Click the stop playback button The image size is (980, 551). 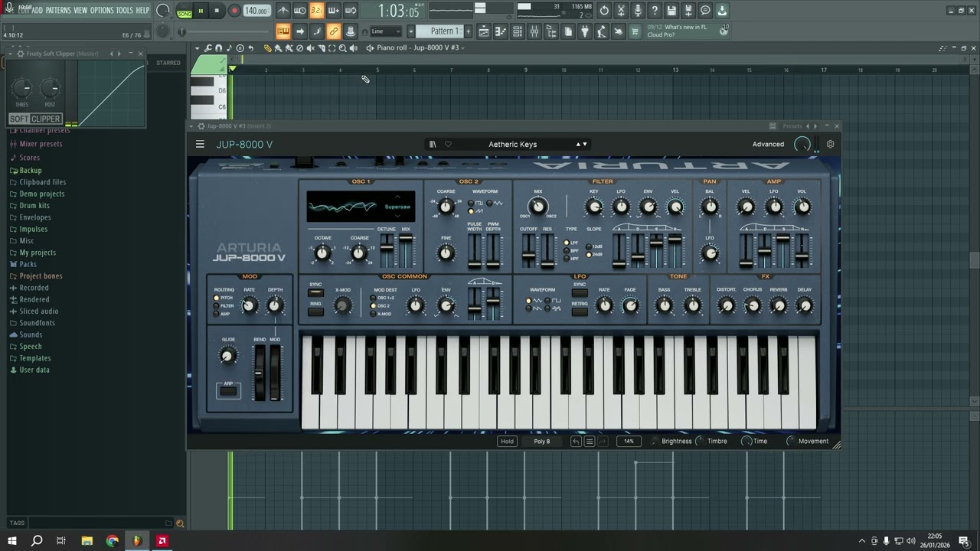(x=217, y=11)
